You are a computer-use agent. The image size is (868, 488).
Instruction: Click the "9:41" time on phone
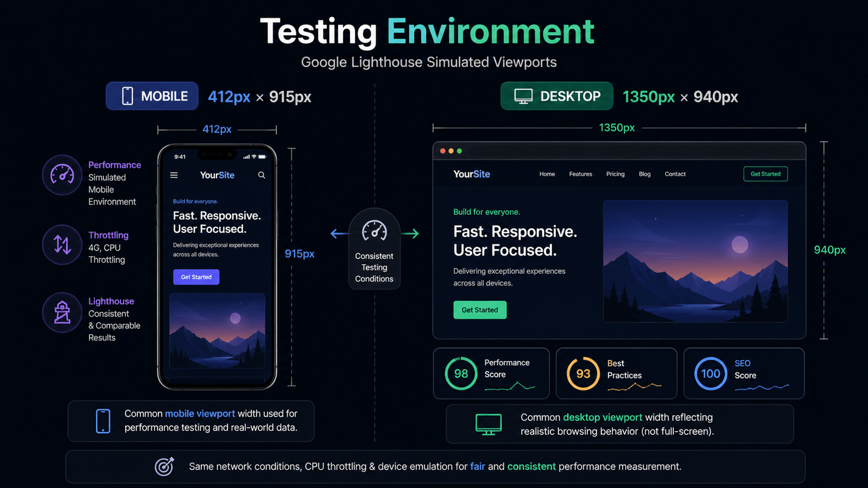(180, 157)
